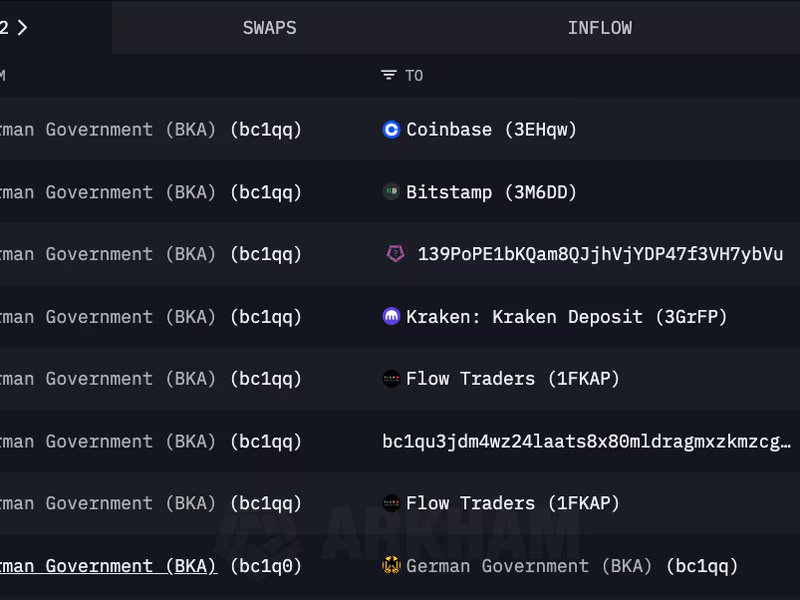Switch to the SWAPS tab
Image resolution: width=800 pixels, height=600 pixels.
point(269,28)
